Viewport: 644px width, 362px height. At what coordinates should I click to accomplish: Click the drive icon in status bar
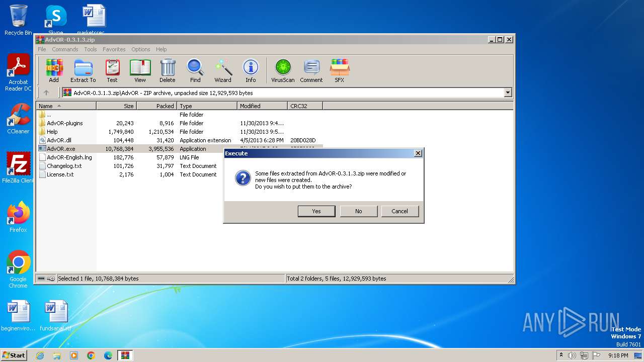[x=41, y=278]
